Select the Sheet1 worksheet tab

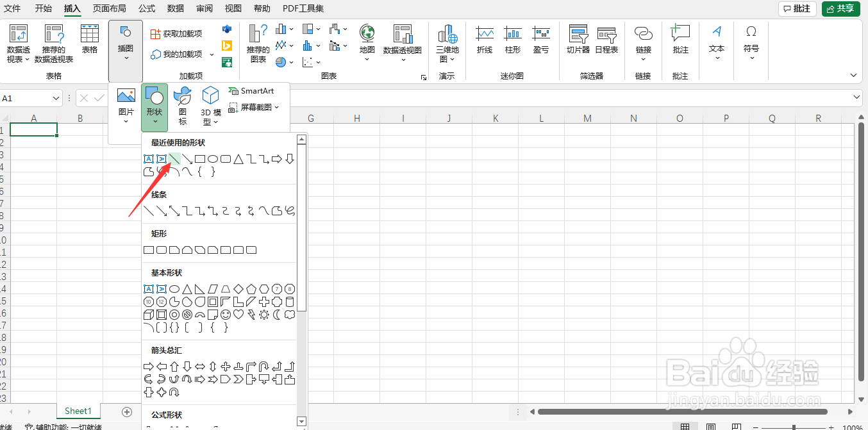(78, 411)
